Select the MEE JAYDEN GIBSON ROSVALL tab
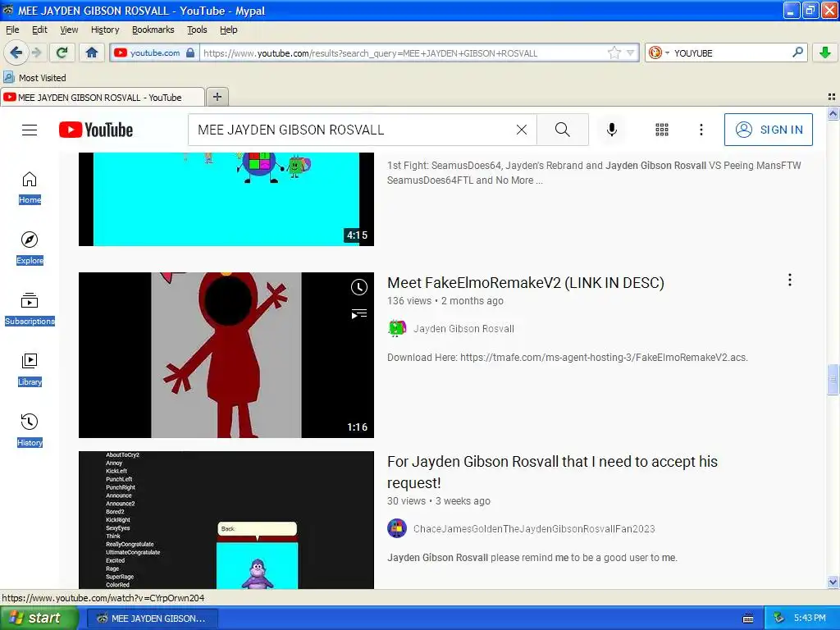The height and width of the screenshot is (630, 840). click(x=102, y=97)
